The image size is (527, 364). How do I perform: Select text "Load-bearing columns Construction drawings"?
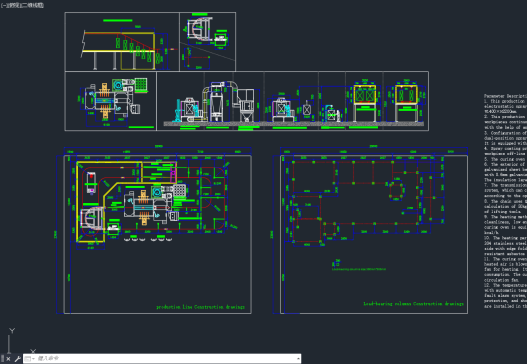click(413, 304)
